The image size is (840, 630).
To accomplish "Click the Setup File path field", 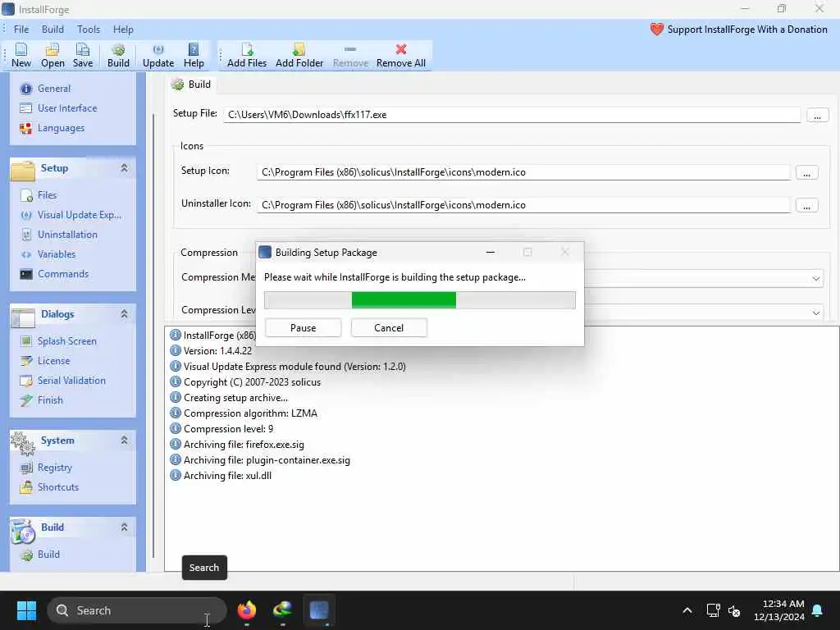I will 512,115.
